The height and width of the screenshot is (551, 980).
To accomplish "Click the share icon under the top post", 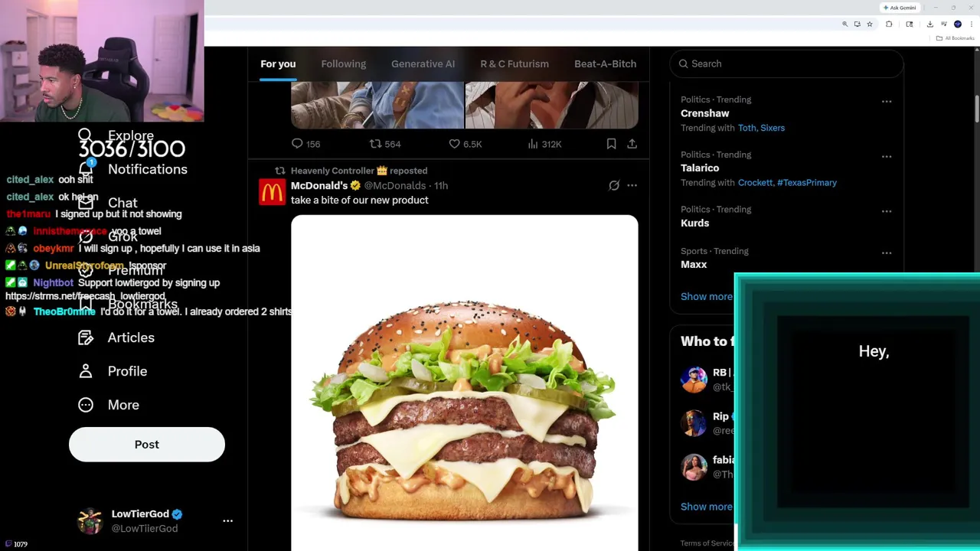I will [x=632, y=144].
